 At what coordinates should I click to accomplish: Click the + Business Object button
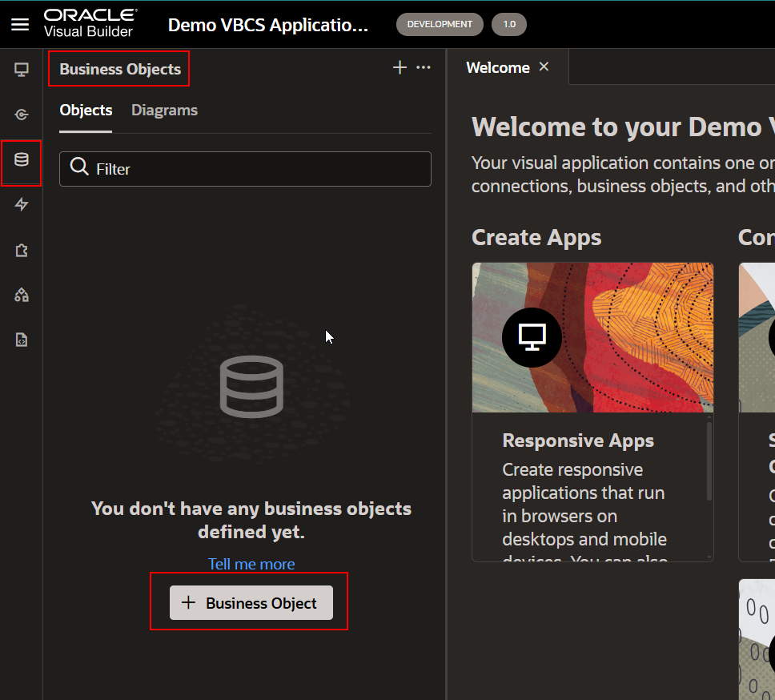(251, 602)
